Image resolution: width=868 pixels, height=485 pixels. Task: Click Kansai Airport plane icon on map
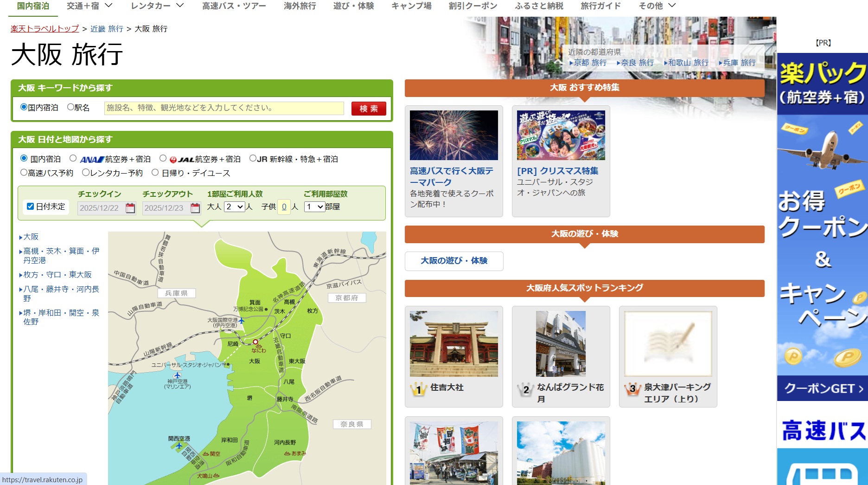pyautogui.click(x=179, y=446)
